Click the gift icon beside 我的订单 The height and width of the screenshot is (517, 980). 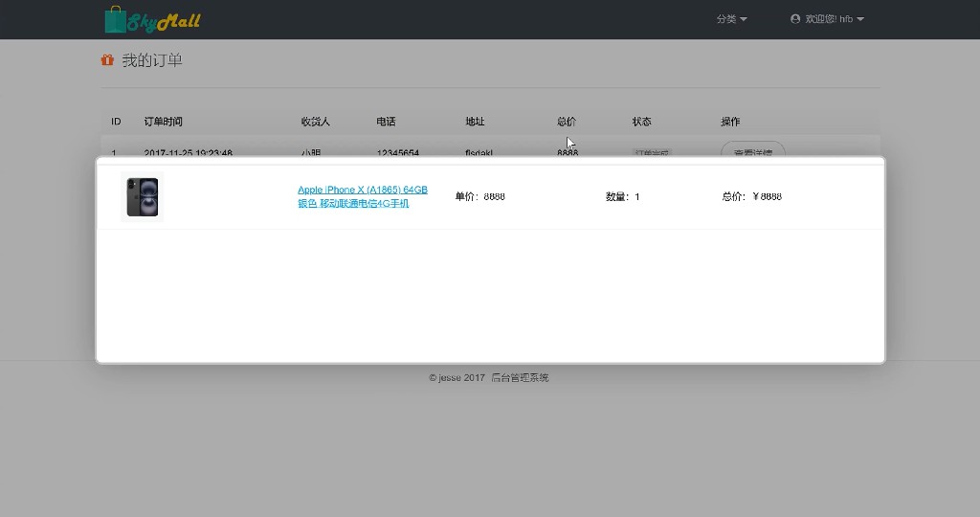107,60
